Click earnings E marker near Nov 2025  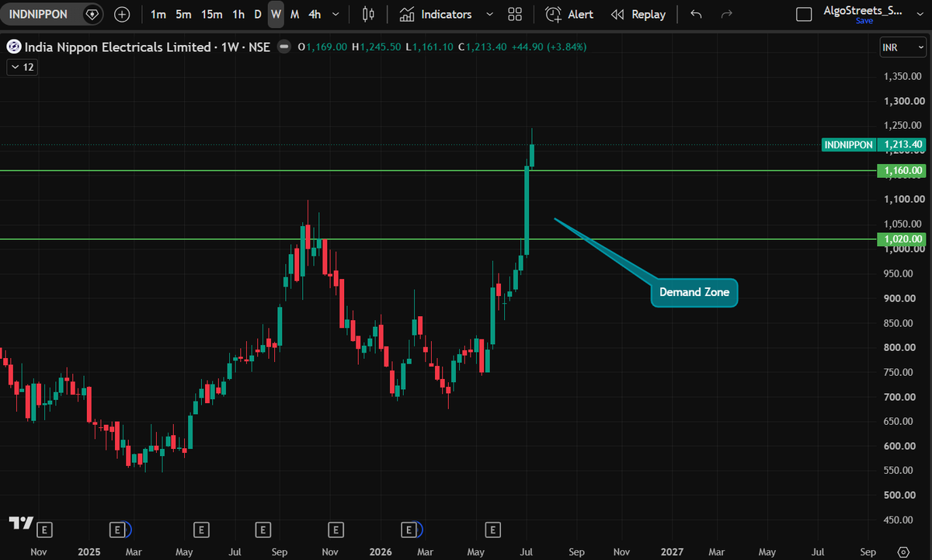point(336,530)
